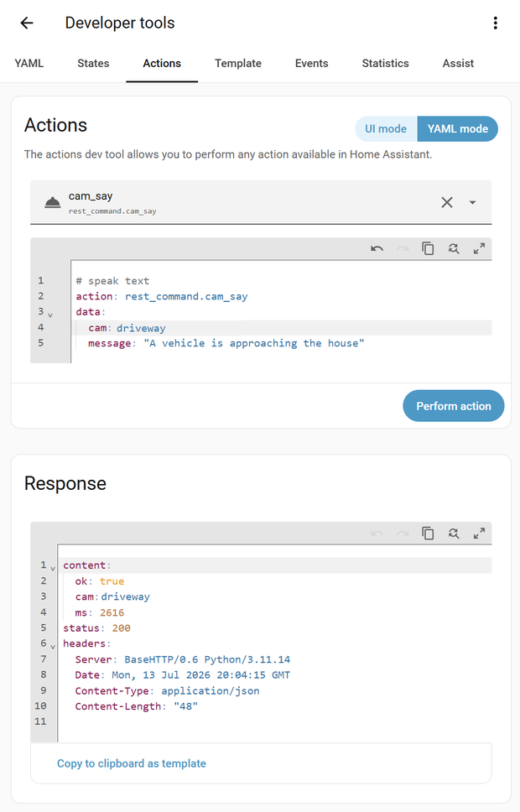The image size is (520, 812).
Task: Expand the action YAML editor fullscreen
Action: pyautogui.click(x=479, y=248)
